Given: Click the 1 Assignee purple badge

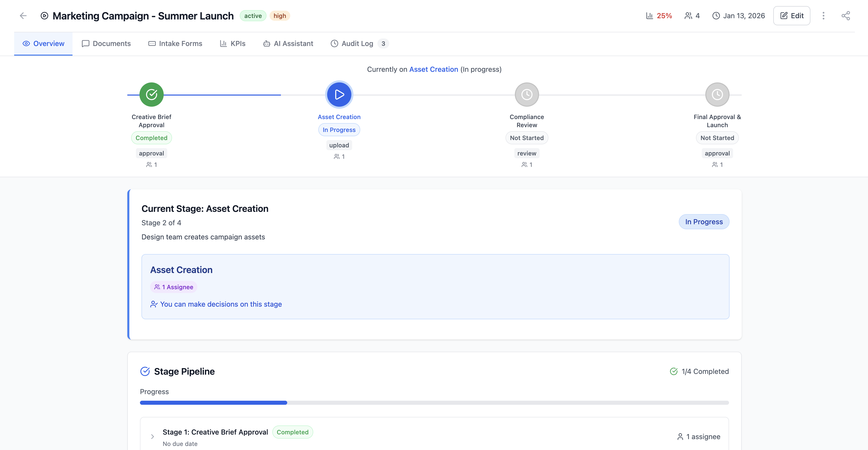Looking at the screenshot, I should [174, 287].
